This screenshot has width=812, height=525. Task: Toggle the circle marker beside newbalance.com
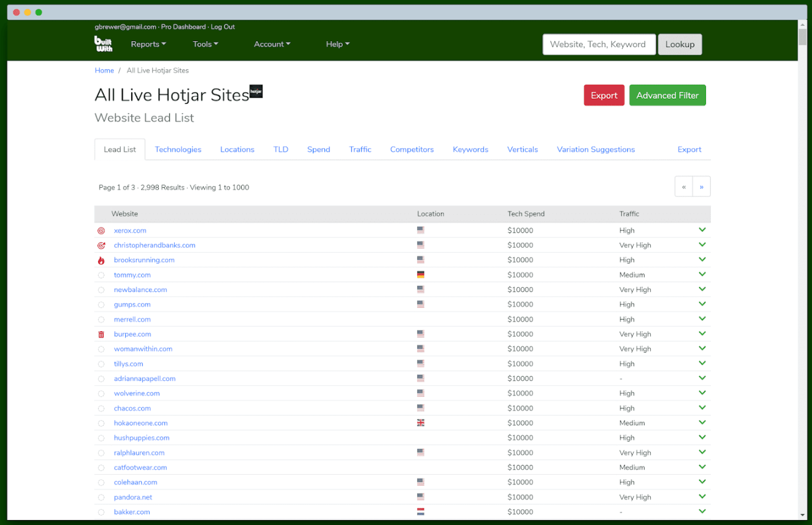click(101, 290)
